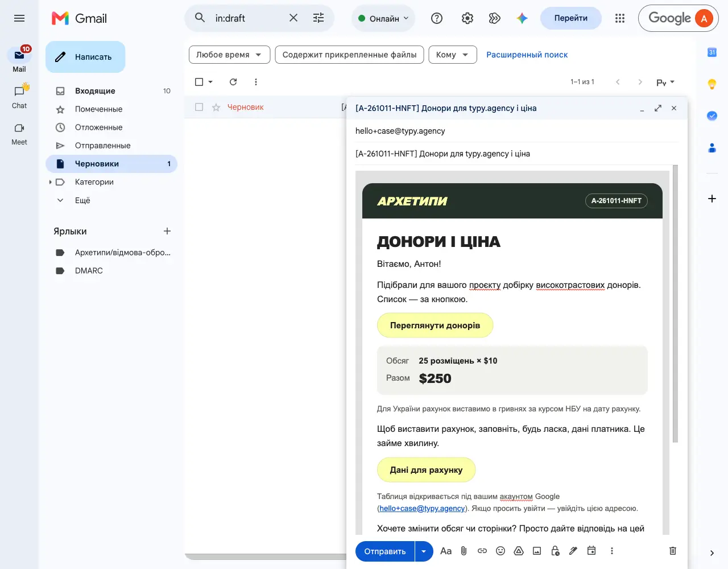Insert emoji into the draft
Viewport: 728px width, 569px height.
point(500,551)
